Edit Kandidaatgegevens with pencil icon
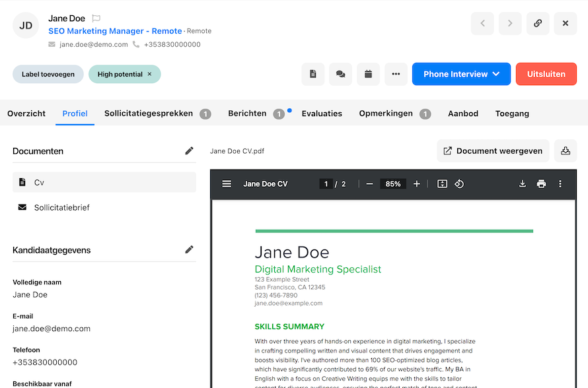Viewport: 588px width, 388px height. pos(189,250)
